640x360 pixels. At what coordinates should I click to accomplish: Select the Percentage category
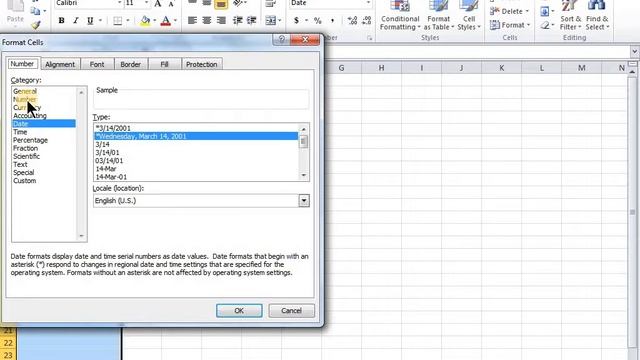pyautogui.click(x=30, y=140)
